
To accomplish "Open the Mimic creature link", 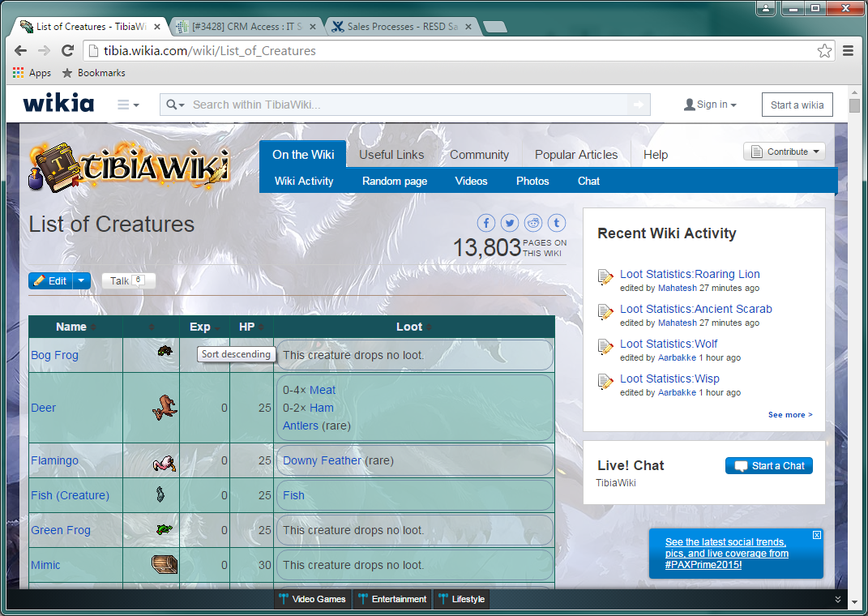I will point(45,565).
